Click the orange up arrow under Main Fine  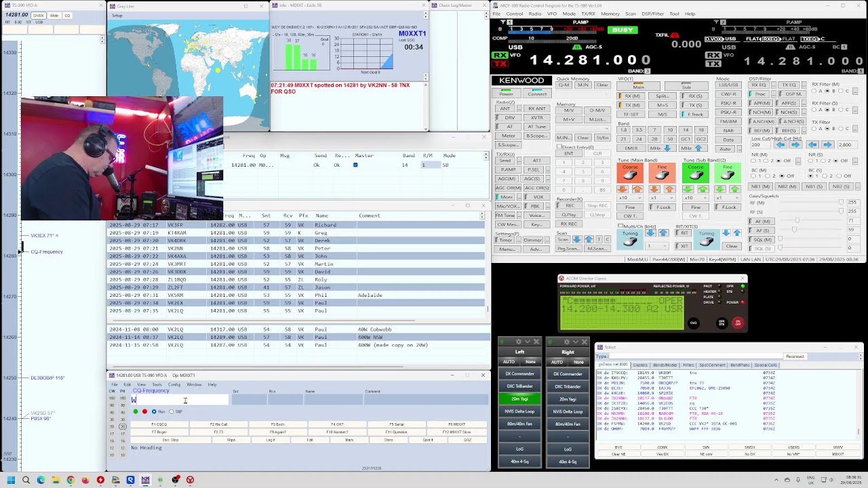point(669,189)
